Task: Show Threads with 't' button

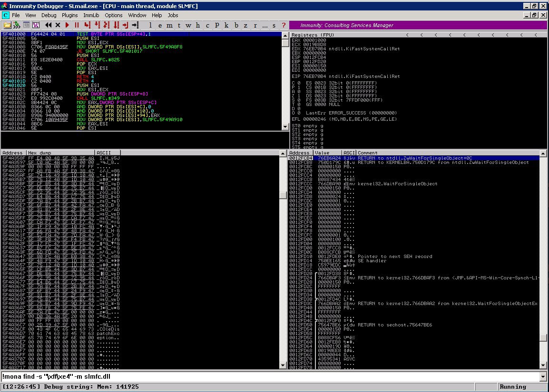Action: pos(179,25)
